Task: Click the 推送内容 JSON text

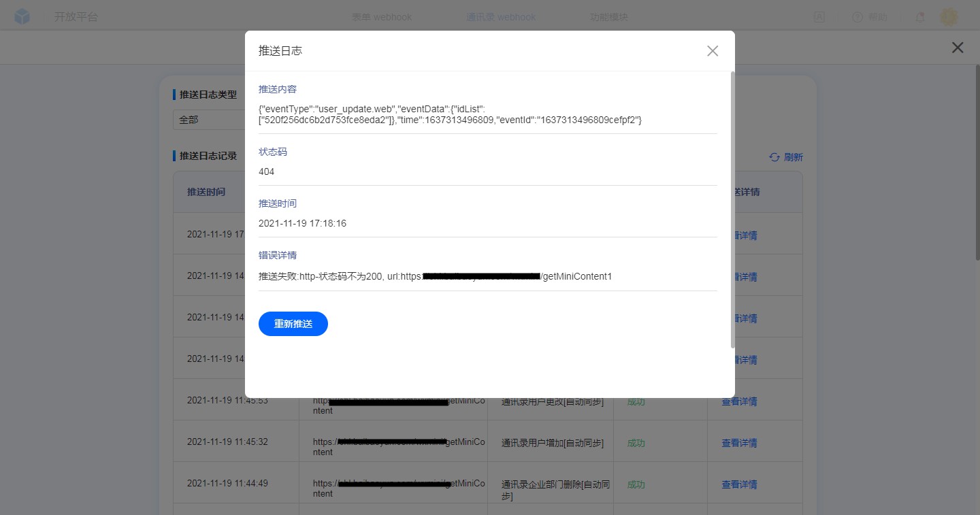Action: click(450, 114)
